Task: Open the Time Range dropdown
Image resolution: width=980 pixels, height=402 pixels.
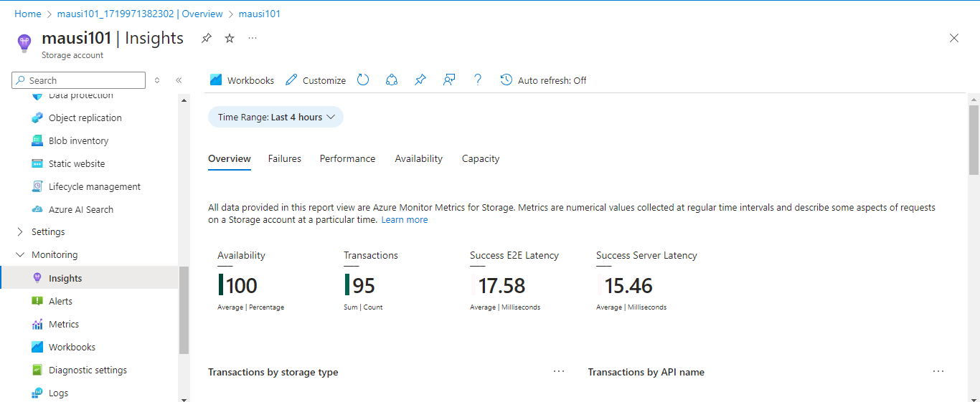Action: coord(276,118)
